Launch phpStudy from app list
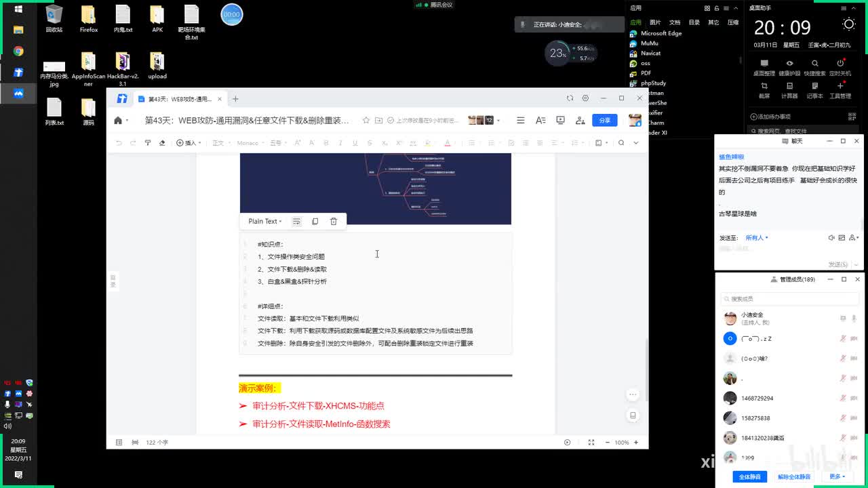Viewport: 868px width, 488px height. click(x=648, y=83)
